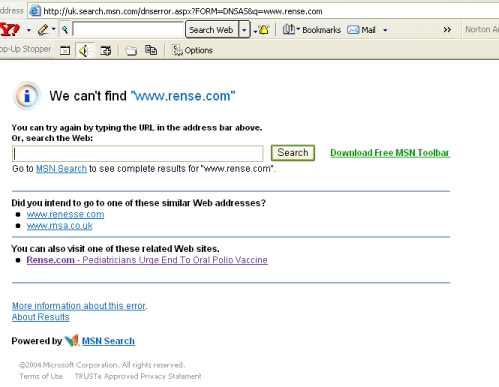Expand the dropdown arrow beside the alert bell
Screen dimensions: 499x387
(x=255, y=32)
